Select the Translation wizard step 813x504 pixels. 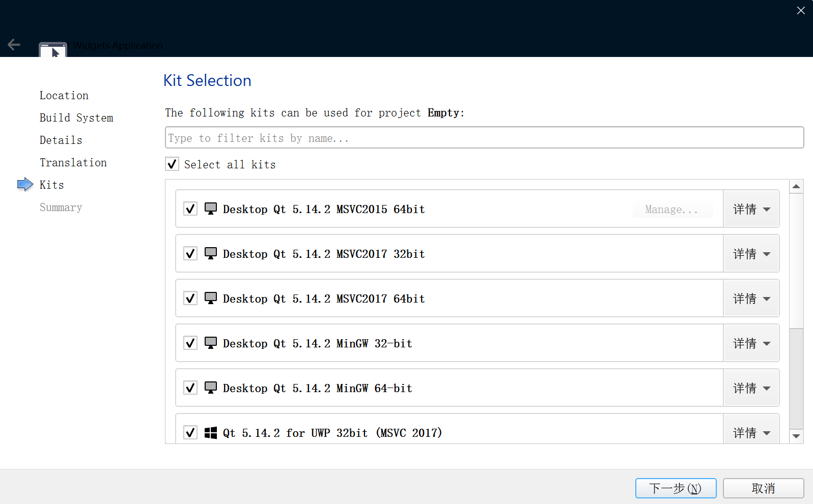[73, 163]
